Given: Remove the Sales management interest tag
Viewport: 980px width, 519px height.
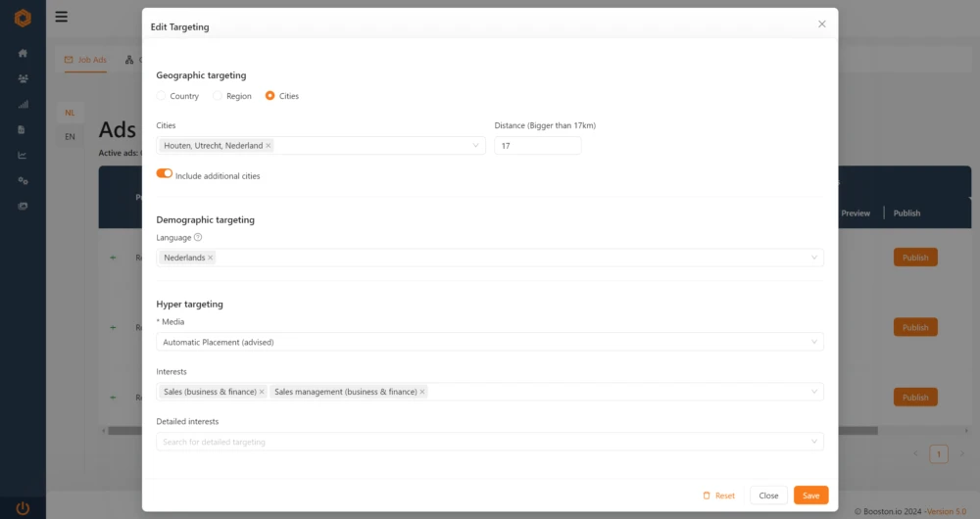Looking at the screenshot, I should [422, 392].
